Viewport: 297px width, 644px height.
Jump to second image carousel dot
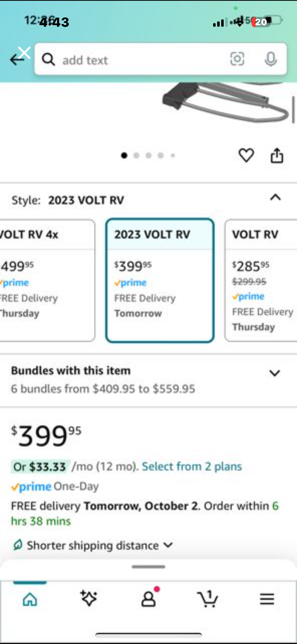136,155
